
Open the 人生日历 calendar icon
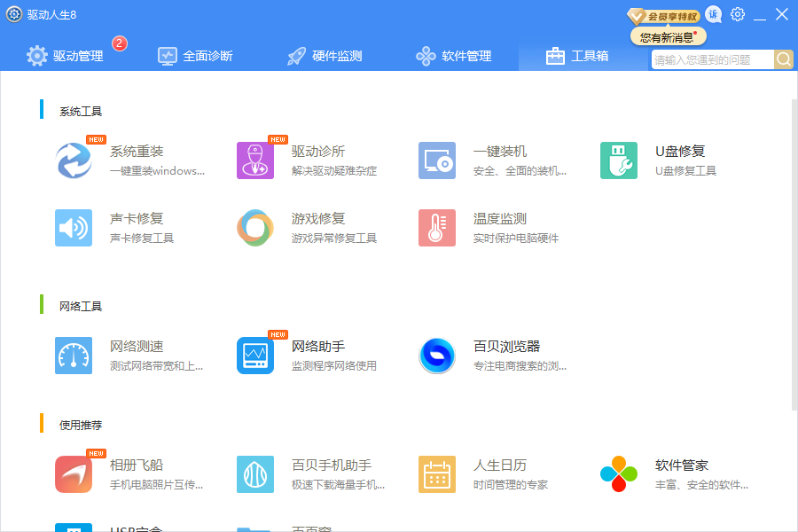click(437, 474)
